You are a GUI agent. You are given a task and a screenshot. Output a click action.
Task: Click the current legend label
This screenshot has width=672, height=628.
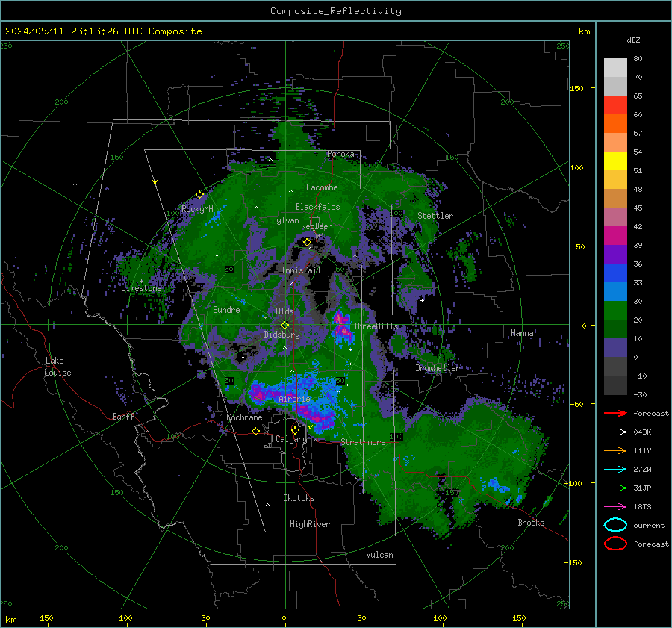(x=649, y=526)
